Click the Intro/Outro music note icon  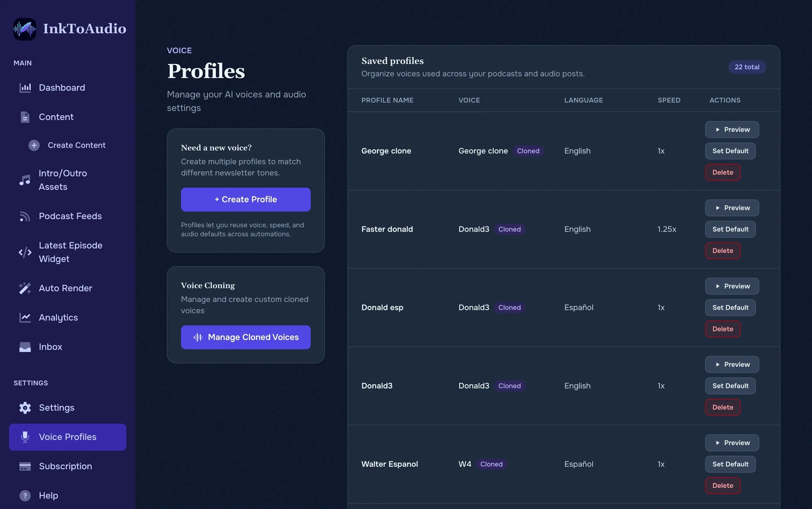pyautogui.click(x=25, y=180)
